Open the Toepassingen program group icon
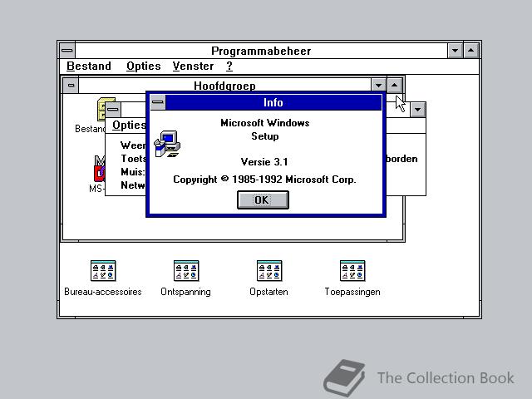 point(352,270)
